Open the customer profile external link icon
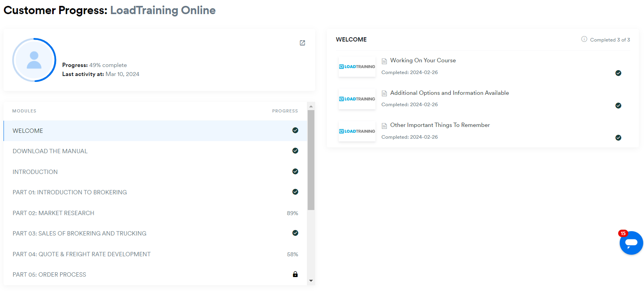The image size is (644, 297). [302, 43]
